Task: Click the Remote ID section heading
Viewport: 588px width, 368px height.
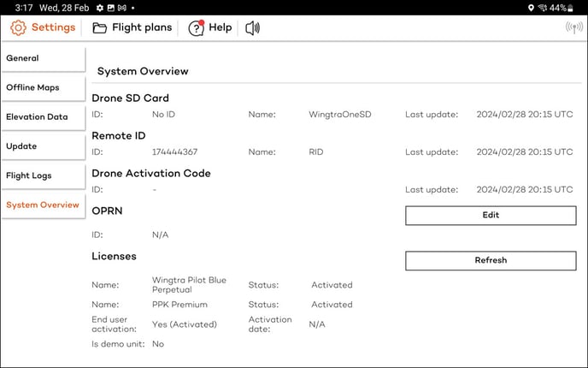Action: [x=119, y=135]
